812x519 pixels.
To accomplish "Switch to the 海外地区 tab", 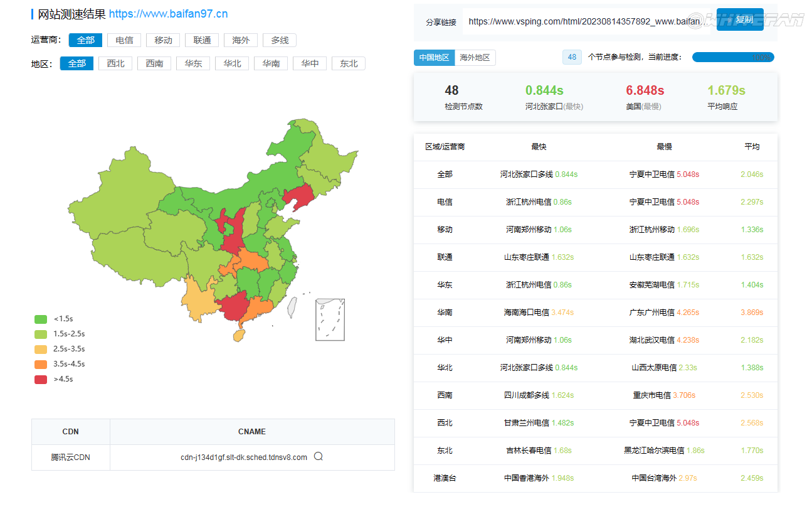I will tap(475, 58).
